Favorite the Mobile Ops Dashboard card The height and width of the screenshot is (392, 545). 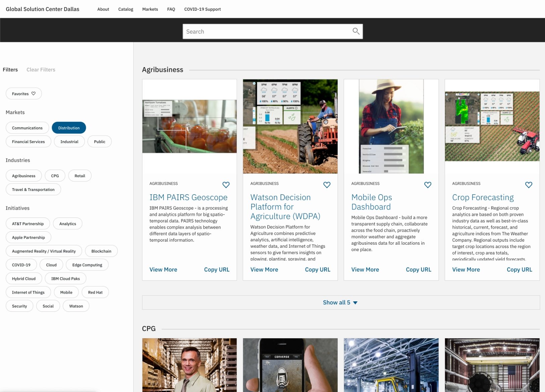pos(428,185)
